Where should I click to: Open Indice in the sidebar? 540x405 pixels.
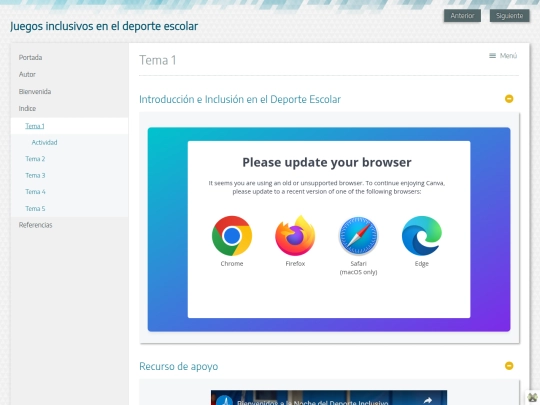pyautogui.click(x=27, y=108)
